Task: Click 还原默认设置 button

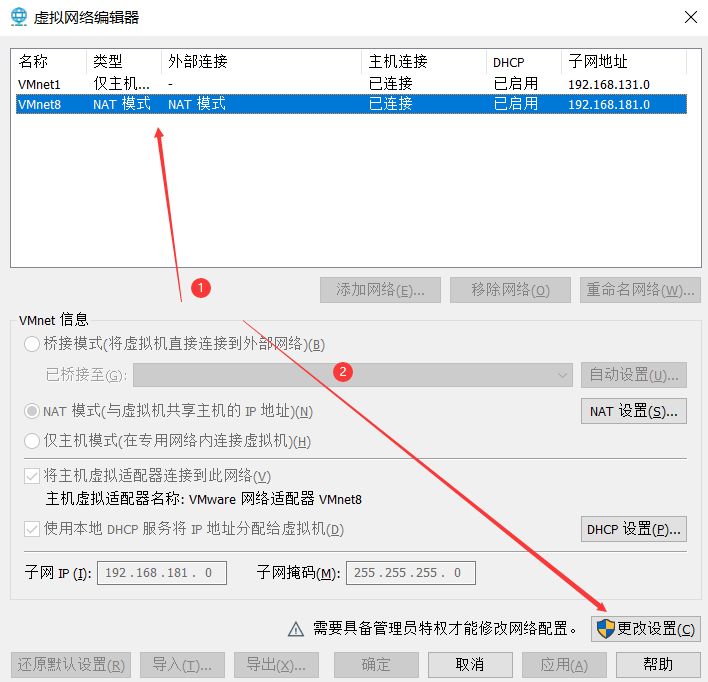Action: coord(71,665)
